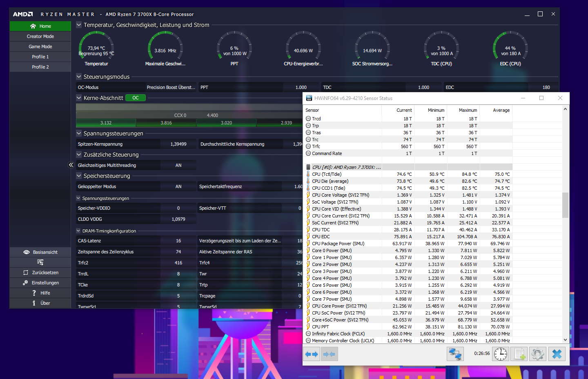Image resolution: width=588 pixels, height=379 pixels.
Task: Click the Maximum column header in HWiNFO
Action: (468, 110)
